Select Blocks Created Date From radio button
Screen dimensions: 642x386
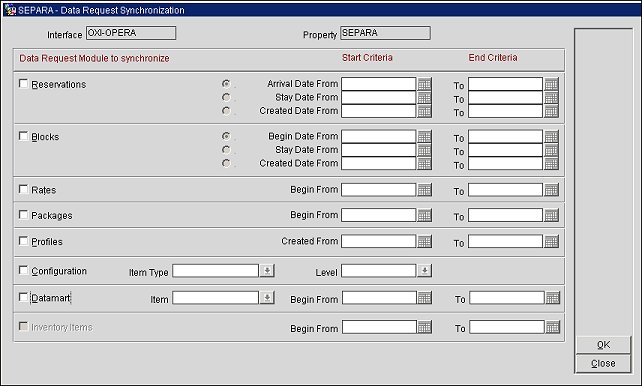pyautogui.click(x=226, y=163)
